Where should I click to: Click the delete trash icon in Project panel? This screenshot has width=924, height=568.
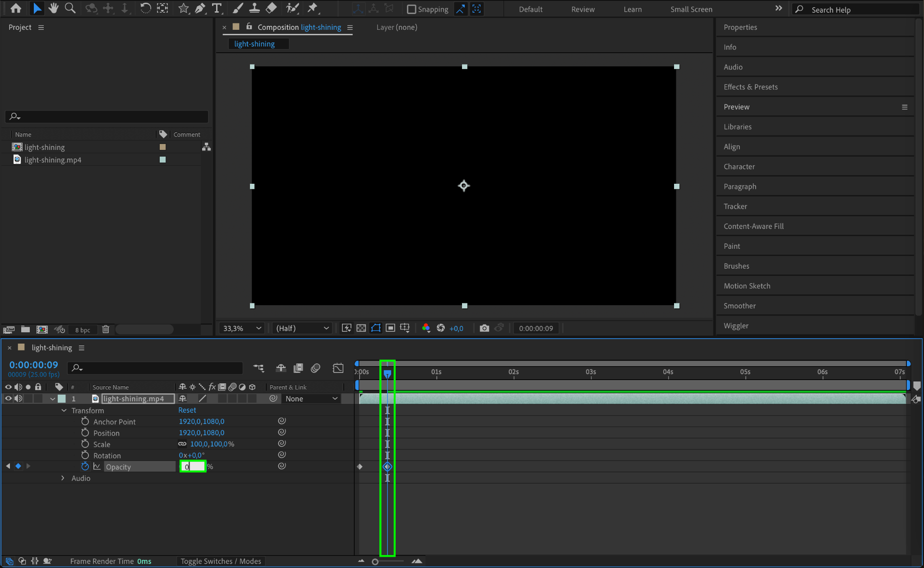point(106,330)
